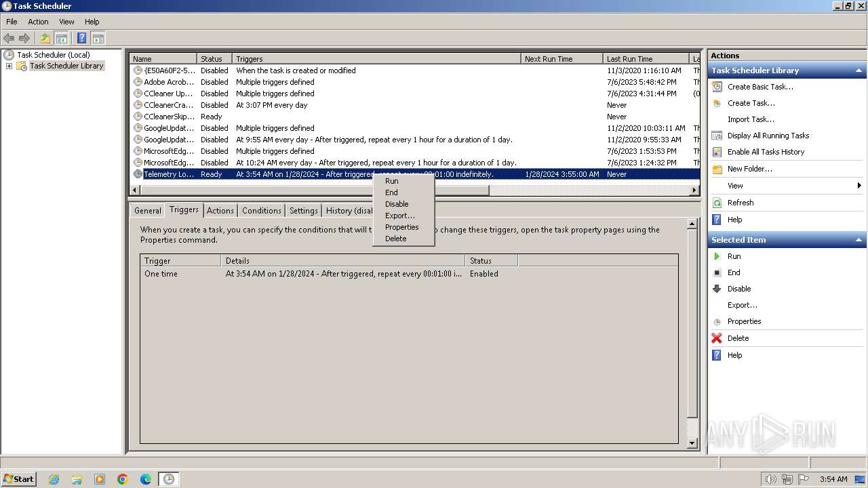Open Internet Explorer from the taskbar
The image size is (868, 488).
tap(54, 479)
